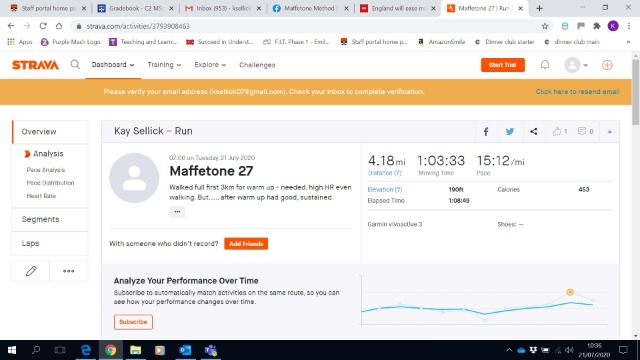Open the notifications bell icon
Image resolution: width=640 pixels, height=360 pixels.
tap(545, 65)
